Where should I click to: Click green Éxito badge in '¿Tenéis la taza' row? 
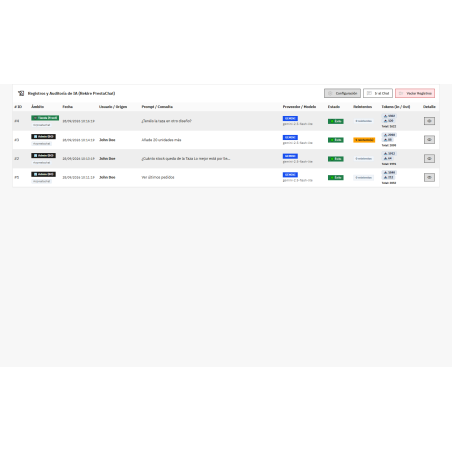[335, 121]
